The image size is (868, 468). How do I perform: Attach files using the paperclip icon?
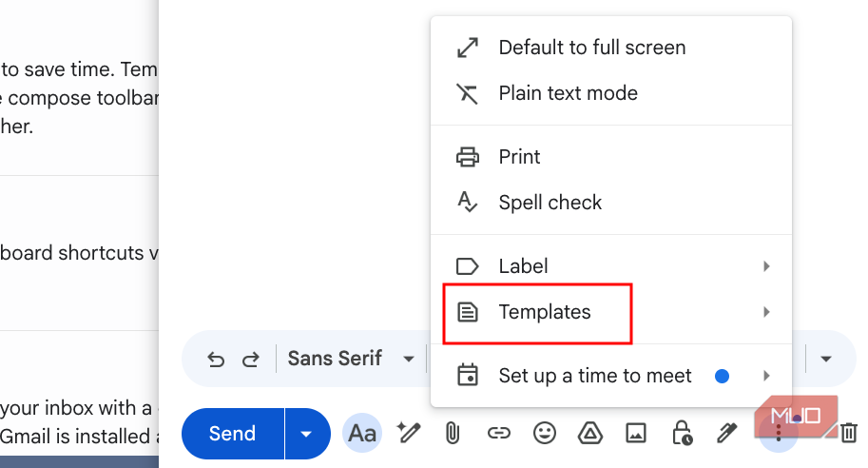pyautogui.click(x=453, y=433)
